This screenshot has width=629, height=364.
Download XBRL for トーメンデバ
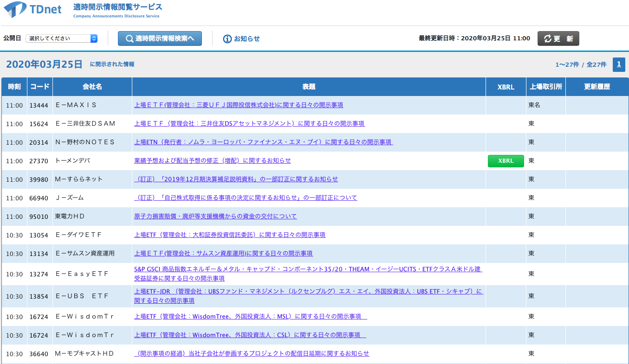click(x=506, y=161)
